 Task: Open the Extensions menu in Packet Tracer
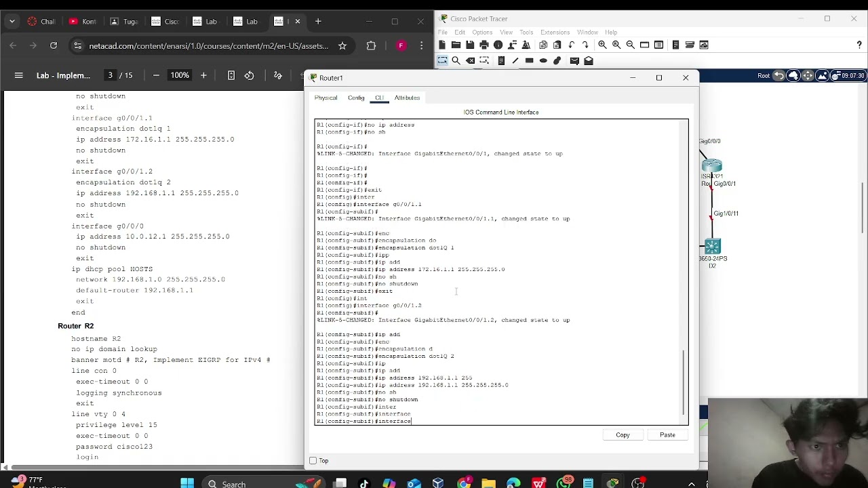[555, 32]
